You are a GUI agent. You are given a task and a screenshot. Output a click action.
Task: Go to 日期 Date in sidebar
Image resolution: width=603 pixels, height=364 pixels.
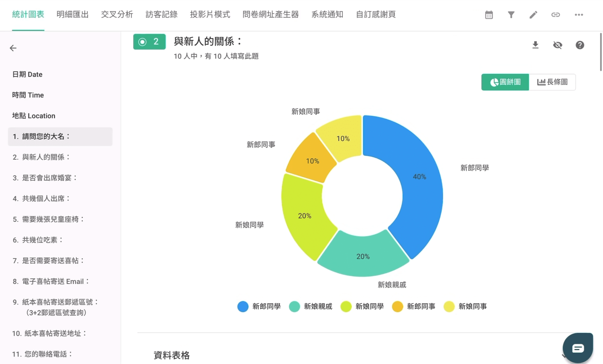(x=27, y=74)
